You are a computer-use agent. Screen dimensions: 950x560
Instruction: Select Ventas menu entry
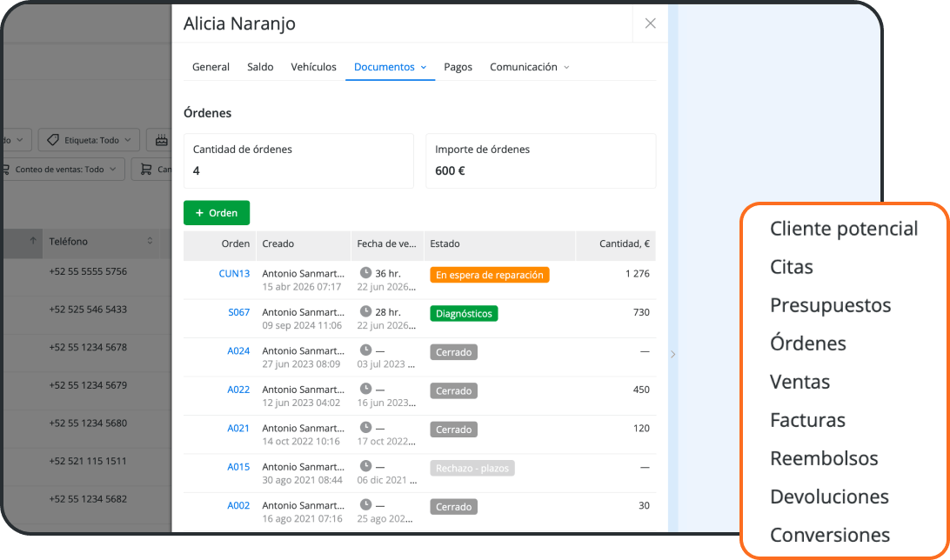pos(799,382)
